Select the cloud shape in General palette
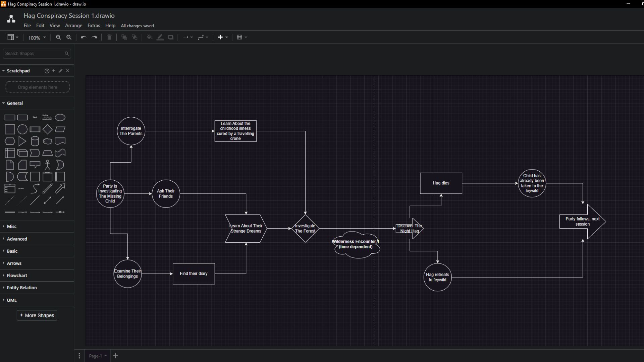Image resolution: width=644 pixels, height=362 pixels. click(x=48, y=141)
